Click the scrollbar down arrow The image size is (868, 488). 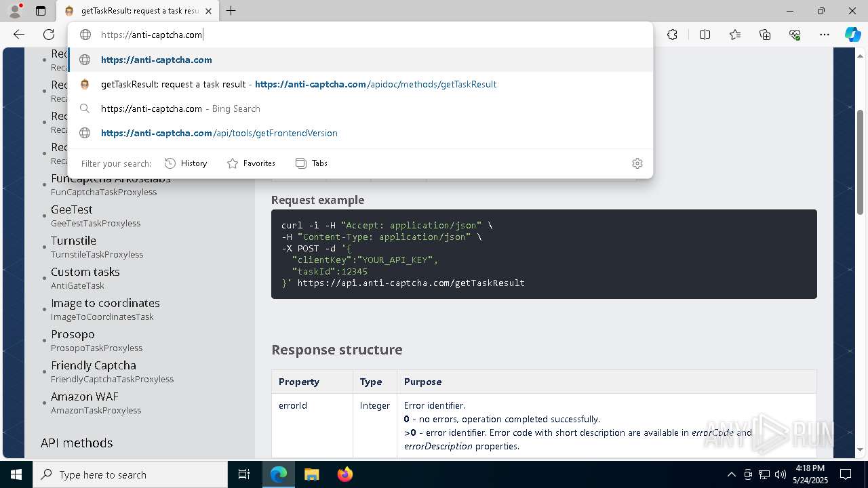[x=861, y=449]
